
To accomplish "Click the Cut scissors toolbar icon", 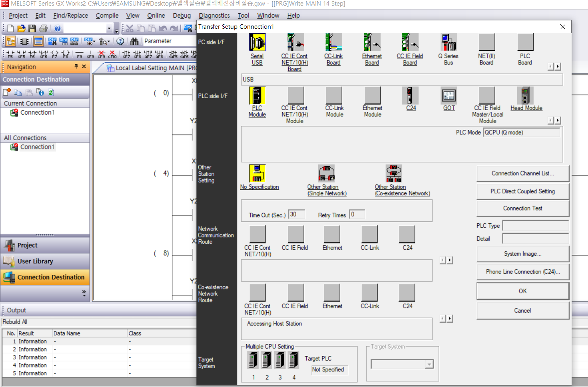I will coord(130,28).
